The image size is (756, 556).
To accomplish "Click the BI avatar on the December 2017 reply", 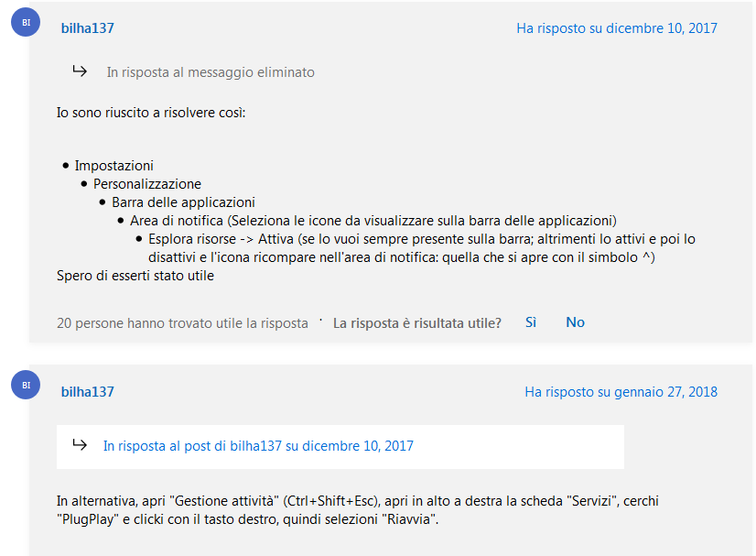I will [26, 22].
